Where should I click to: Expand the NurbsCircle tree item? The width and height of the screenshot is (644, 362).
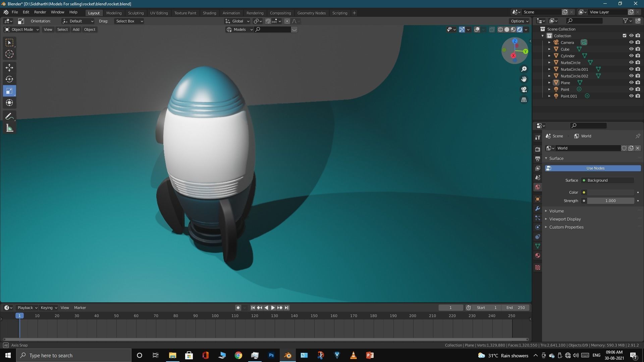(x=549, y=63)
